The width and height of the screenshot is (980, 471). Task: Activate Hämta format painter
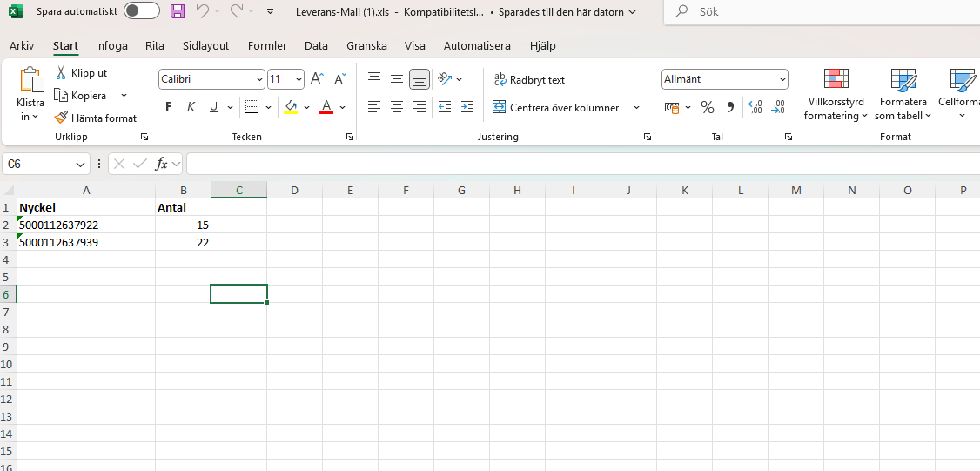click(96, 118)
